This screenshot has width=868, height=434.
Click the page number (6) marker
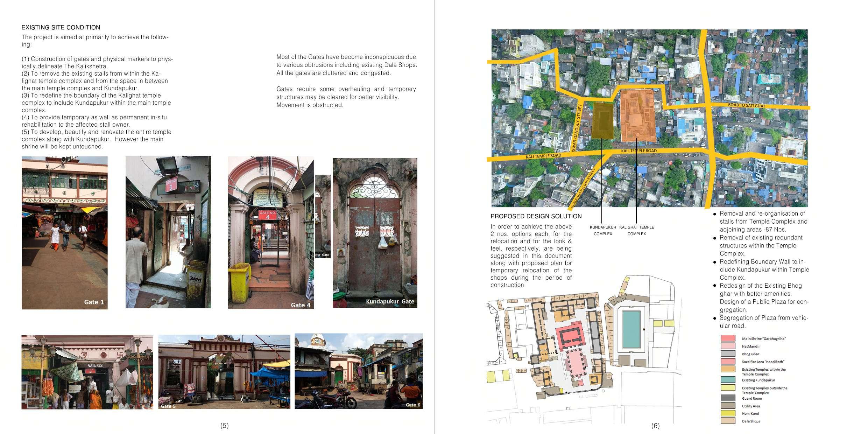(x=655, y=426)
